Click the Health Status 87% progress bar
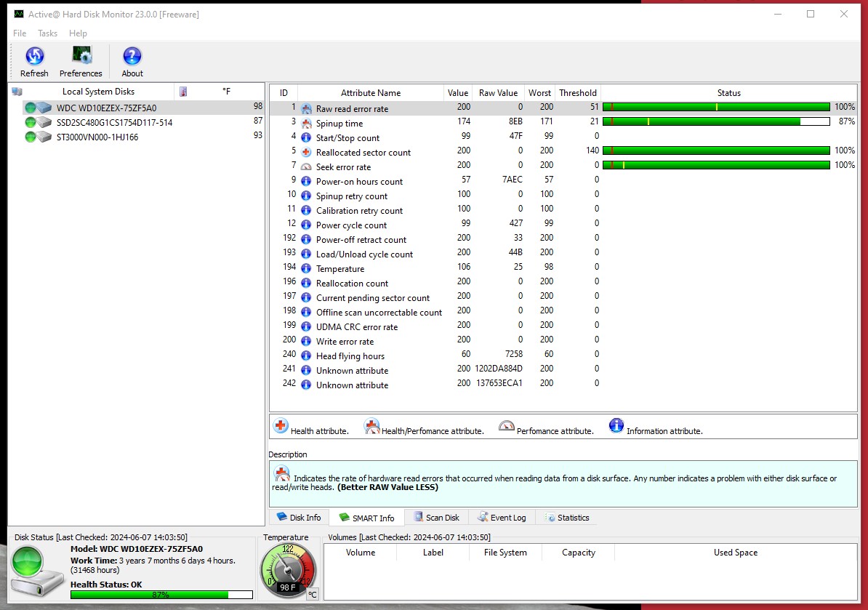Viewport: 868px width, 610px height. tap(158, 595)
